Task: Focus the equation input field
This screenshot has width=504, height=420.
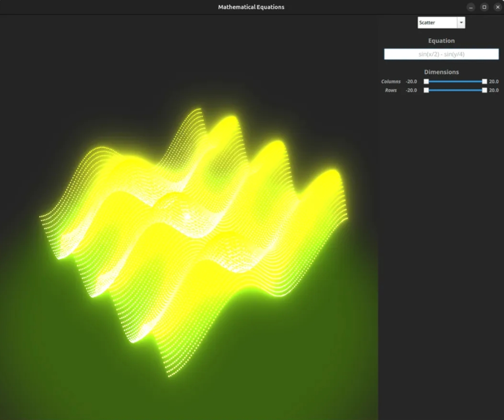Action: [441, 54]
